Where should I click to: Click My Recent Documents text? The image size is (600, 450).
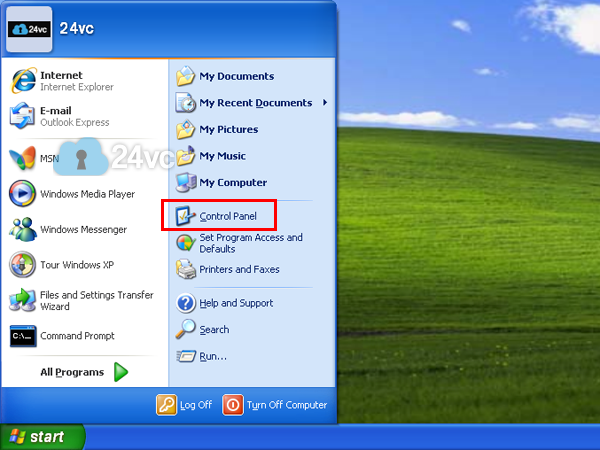256,103
